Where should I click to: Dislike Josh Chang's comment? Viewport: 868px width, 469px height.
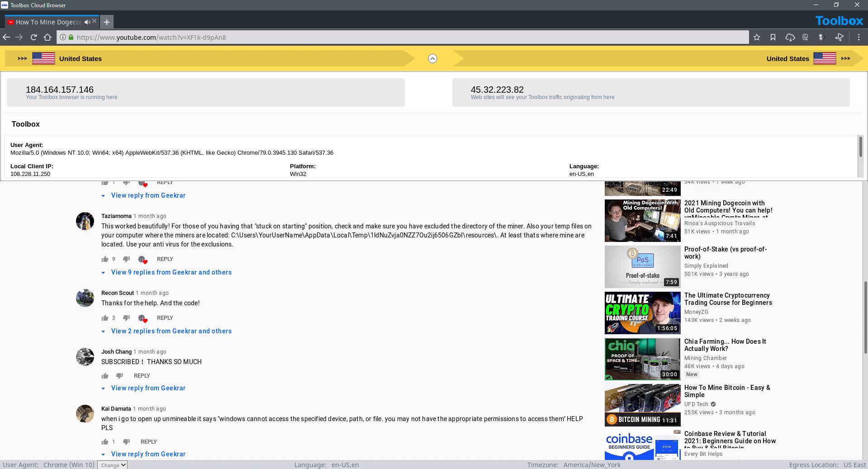click(x=119, y=376)
